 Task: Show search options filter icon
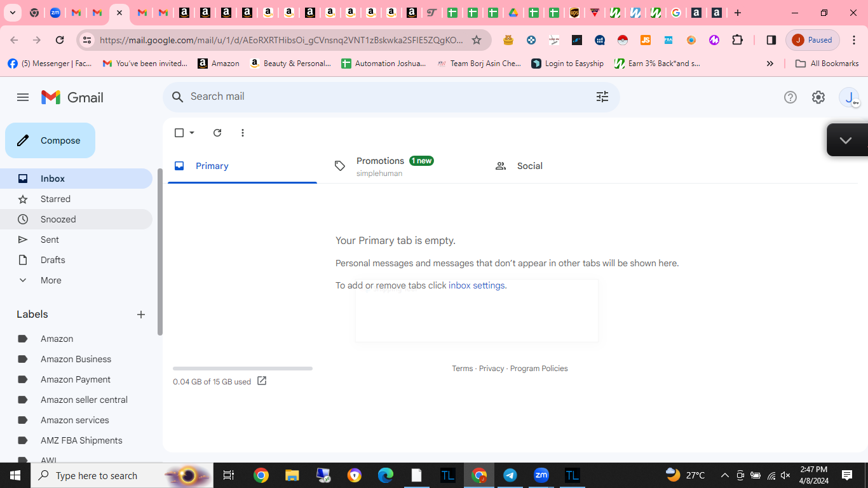(602, 97)
